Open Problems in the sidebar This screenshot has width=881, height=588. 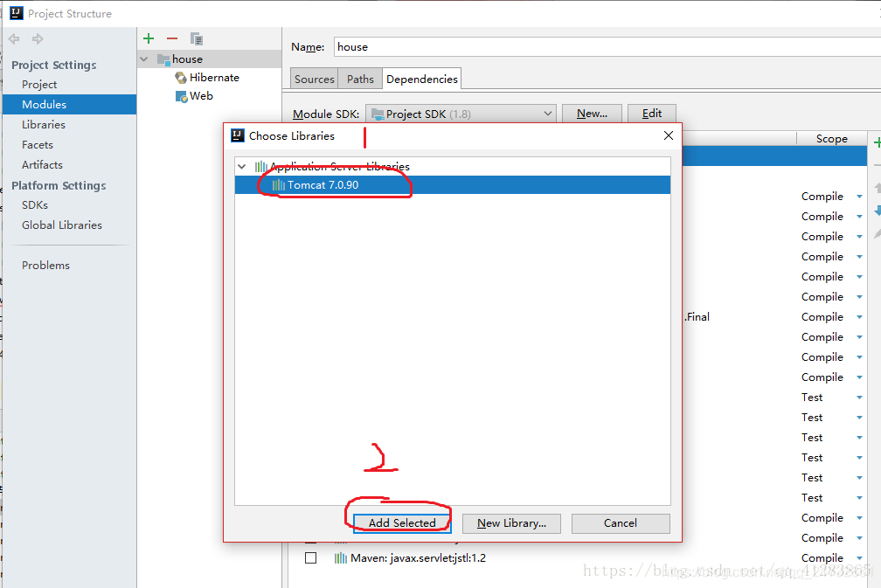(x=45, y=265)
